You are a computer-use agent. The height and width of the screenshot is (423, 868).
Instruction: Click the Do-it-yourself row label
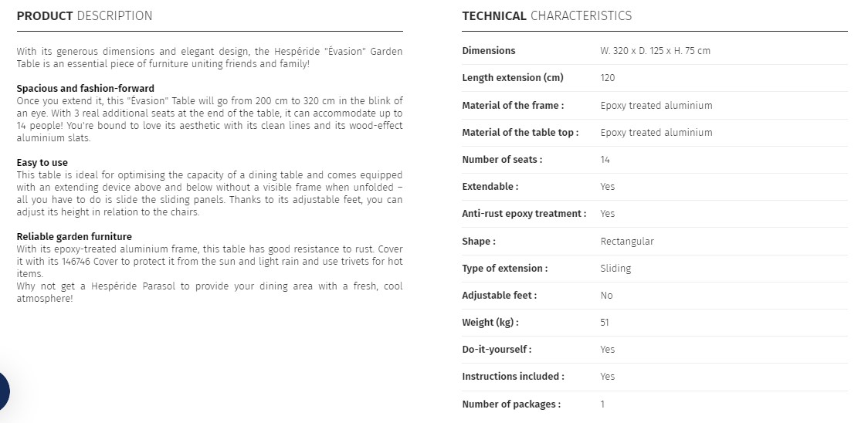(x=497, y=350)
